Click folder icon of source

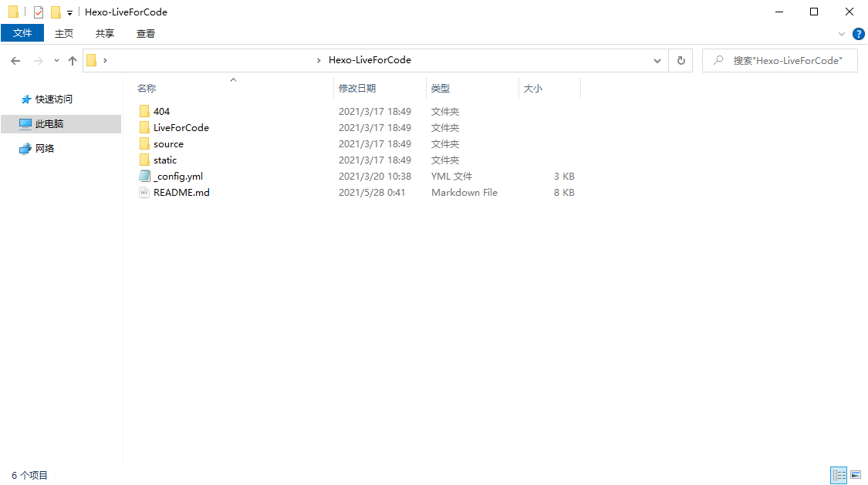[x=144, y=143]
